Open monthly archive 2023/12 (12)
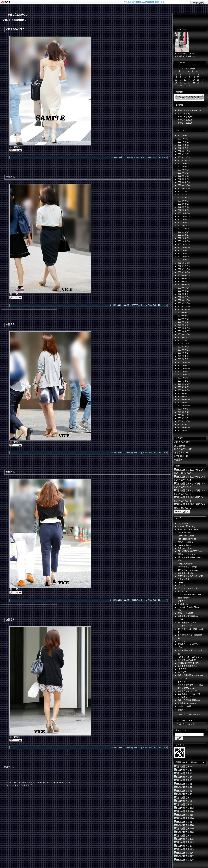 [184, 154]
